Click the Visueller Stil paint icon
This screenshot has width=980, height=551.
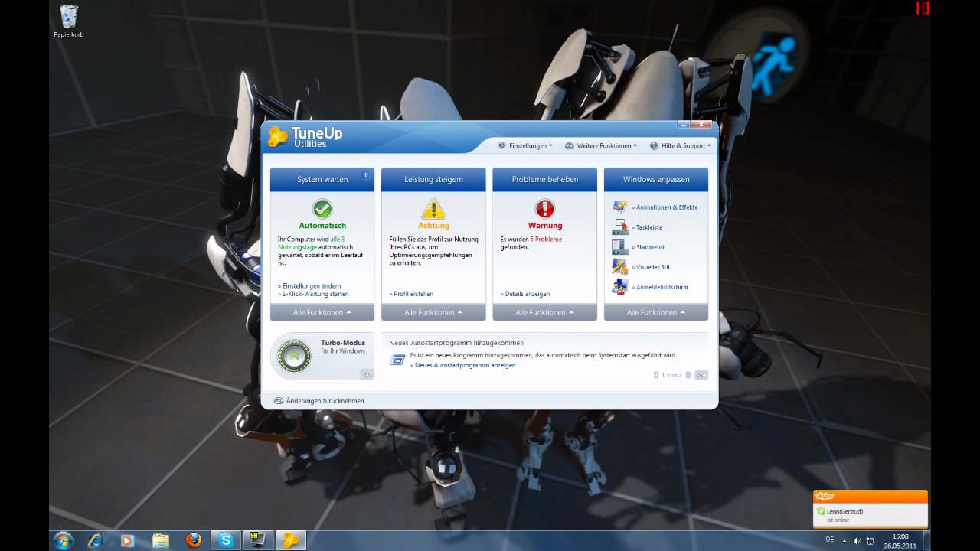click(x=619, y=266)
